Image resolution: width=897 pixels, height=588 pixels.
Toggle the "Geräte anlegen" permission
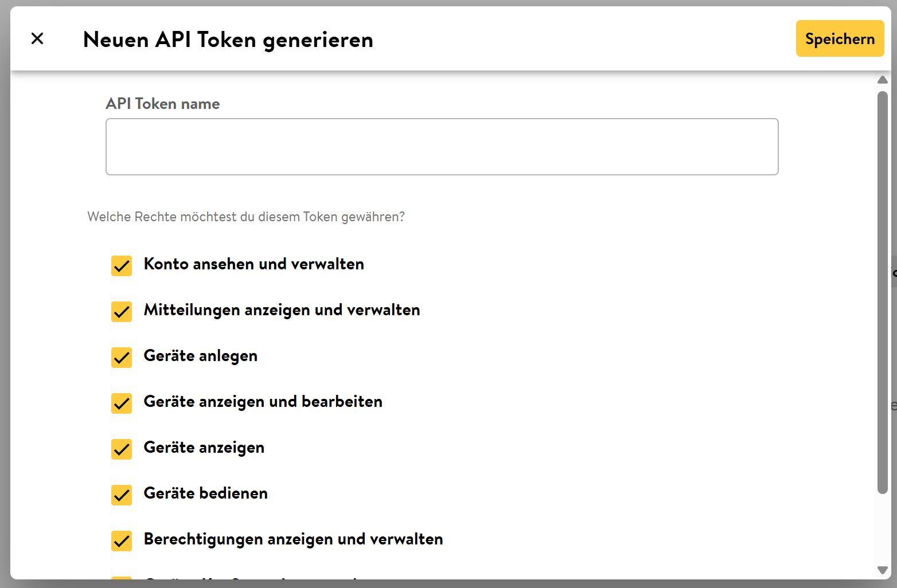(121, 358)
